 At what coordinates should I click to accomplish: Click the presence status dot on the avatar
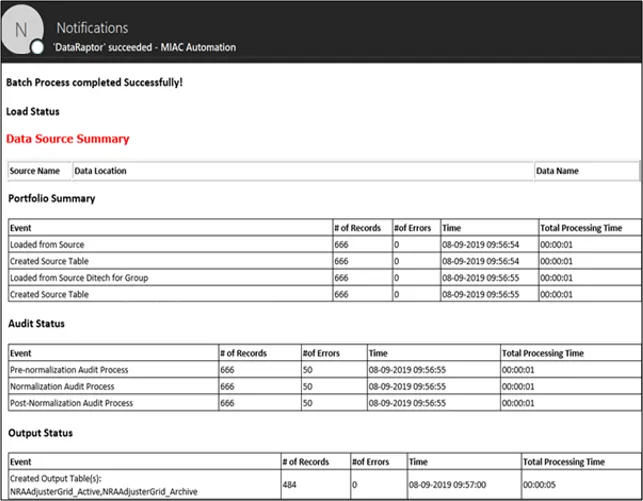click(37, 47)
